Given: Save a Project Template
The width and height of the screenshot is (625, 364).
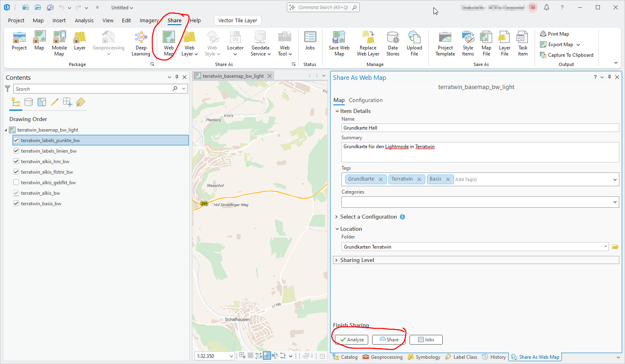Looking at the screenshot, I should pos(445,43).
